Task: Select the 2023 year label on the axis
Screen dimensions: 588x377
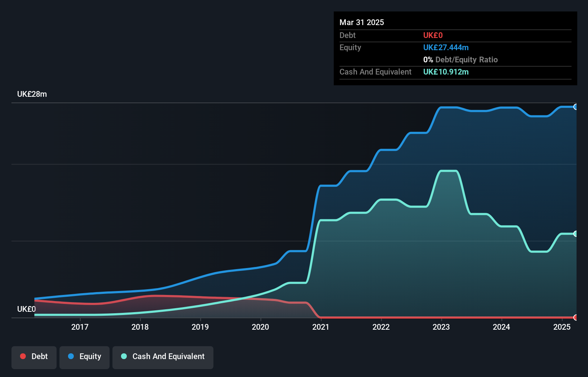Action: 441,327
